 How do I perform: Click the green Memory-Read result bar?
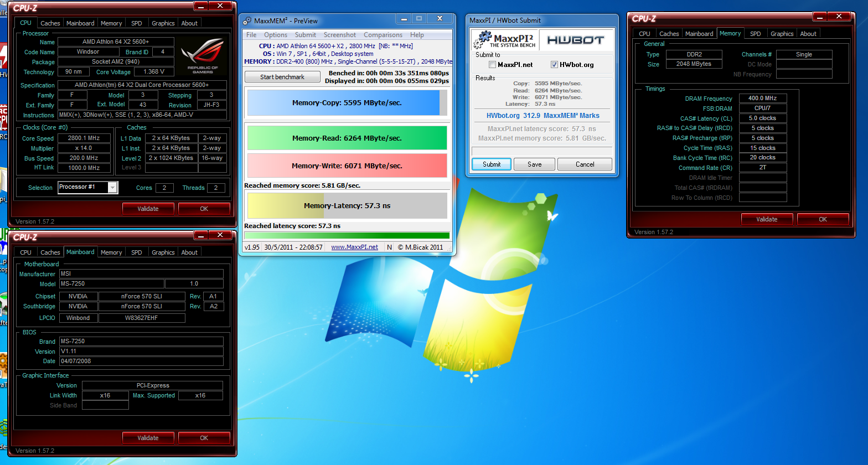tap(347, 138)
